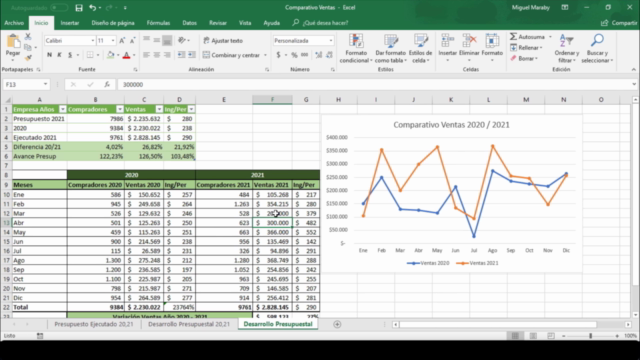Open Ordenar y filtrar
Viewport: 640px width, 360px height.
567,48
